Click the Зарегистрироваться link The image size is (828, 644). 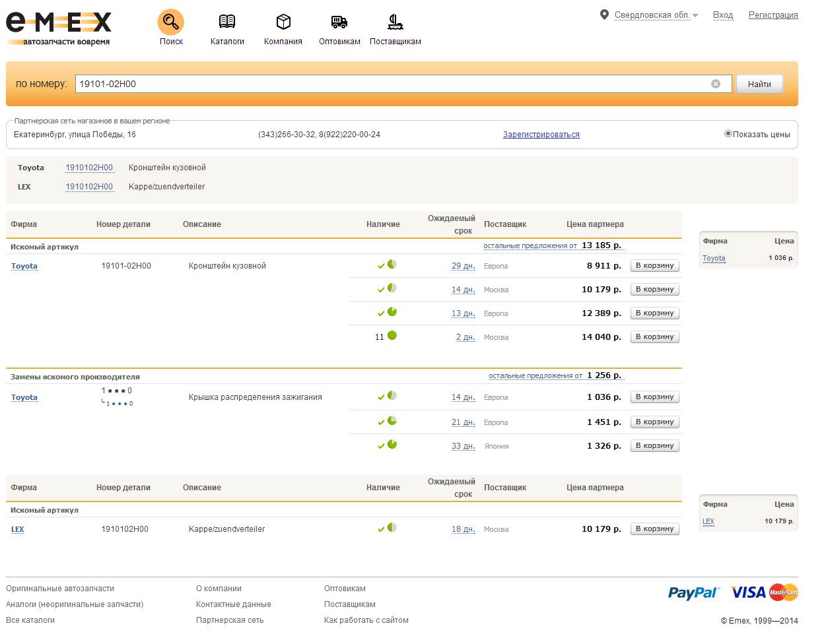541,135
